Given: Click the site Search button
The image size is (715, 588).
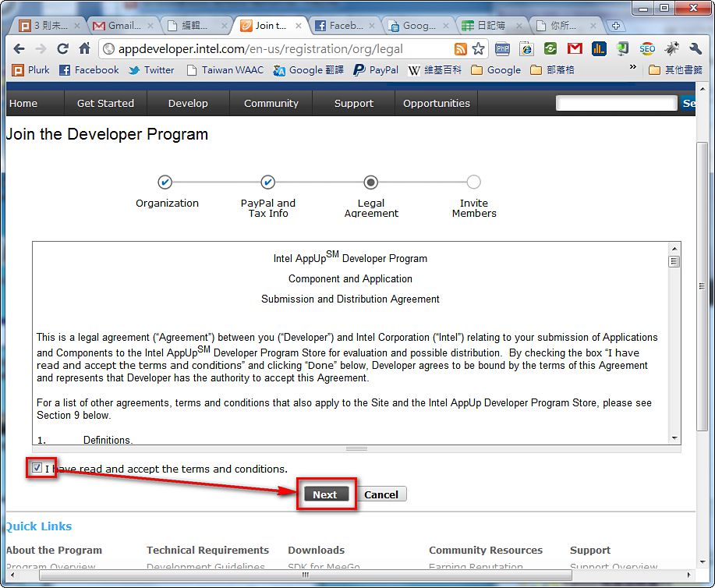Looking at the screenshot, I should coord(688,103).
